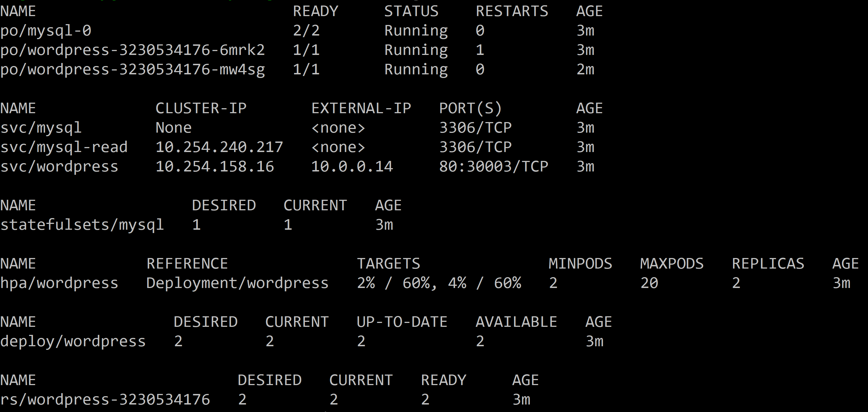The width and height of the screenshot is (868, 412).
Task: Click the 'MINPODS' column header
Action: [x=580, y=264]
